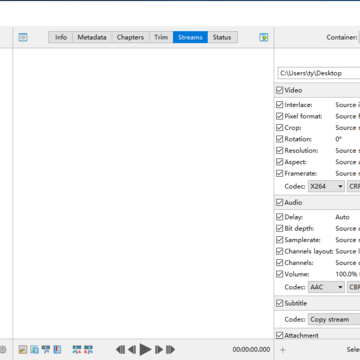Click the Samplerate Source value
360x360 pixels.
(x=348, y=240)
